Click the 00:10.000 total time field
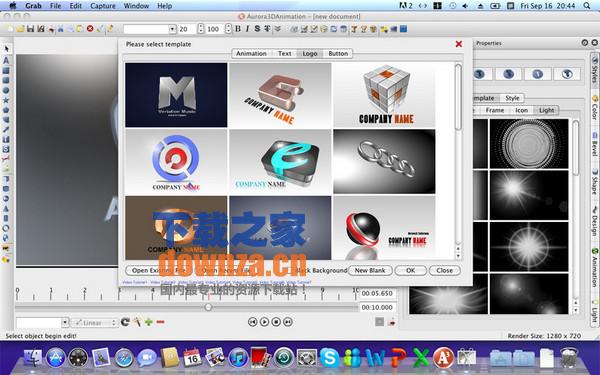Viewport: 600px width, 375px height. [x=377, y=307]
